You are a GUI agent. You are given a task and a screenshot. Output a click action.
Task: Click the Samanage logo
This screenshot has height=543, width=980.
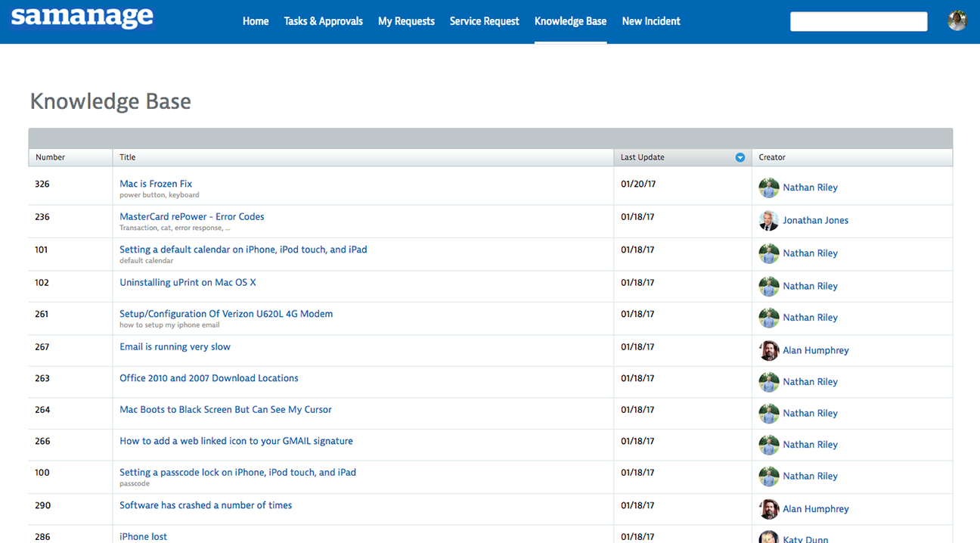pos(82,17)
